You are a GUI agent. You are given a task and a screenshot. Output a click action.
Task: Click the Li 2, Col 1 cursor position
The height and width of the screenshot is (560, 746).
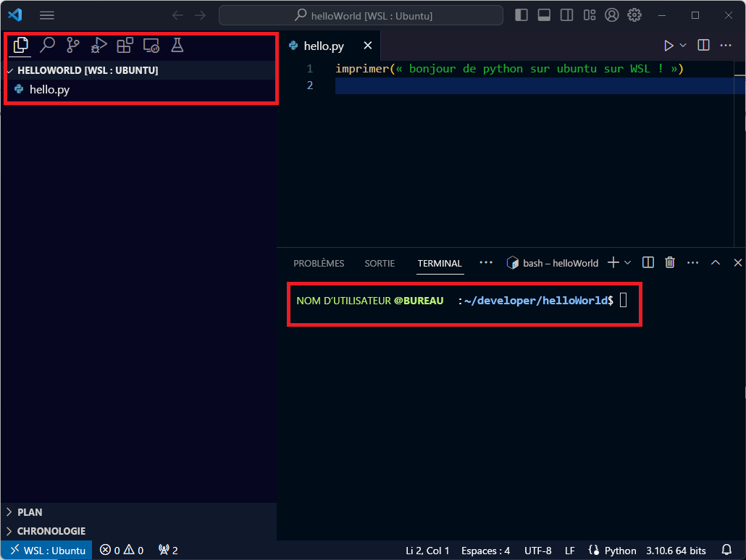tap(427, 551)
